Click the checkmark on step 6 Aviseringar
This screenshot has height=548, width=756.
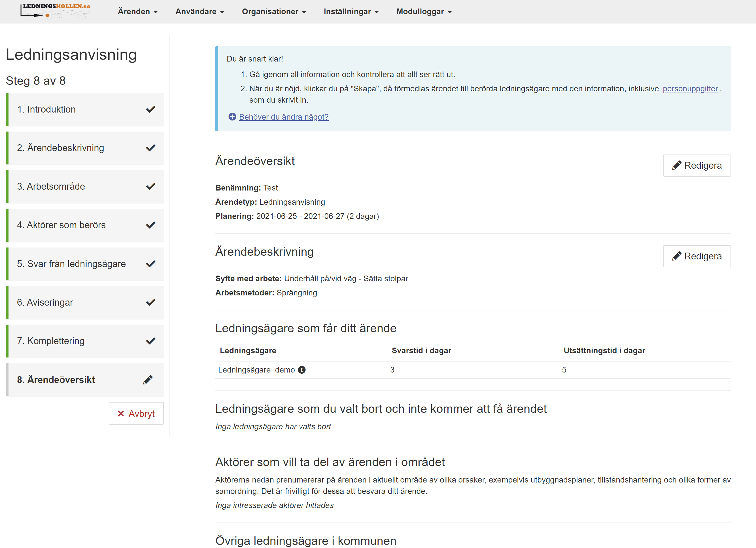point(151,302)
